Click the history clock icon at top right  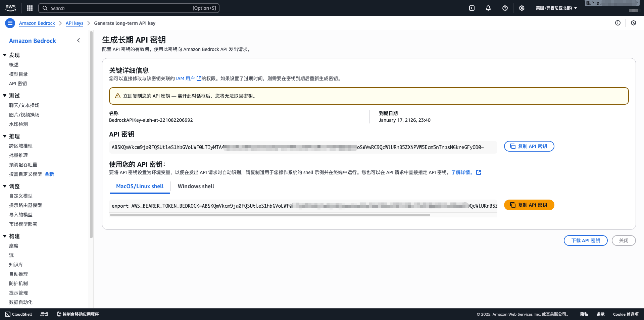point(634,23)
